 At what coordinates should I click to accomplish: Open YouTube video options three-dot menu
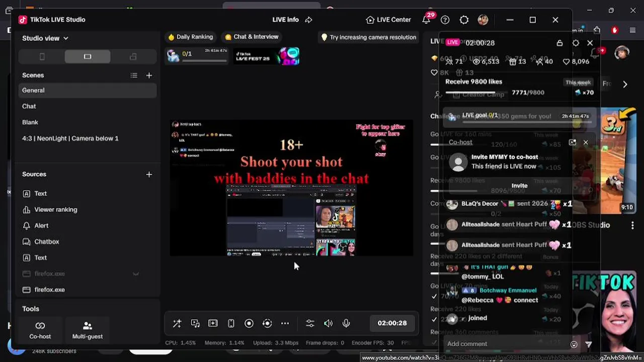[632, 226]
